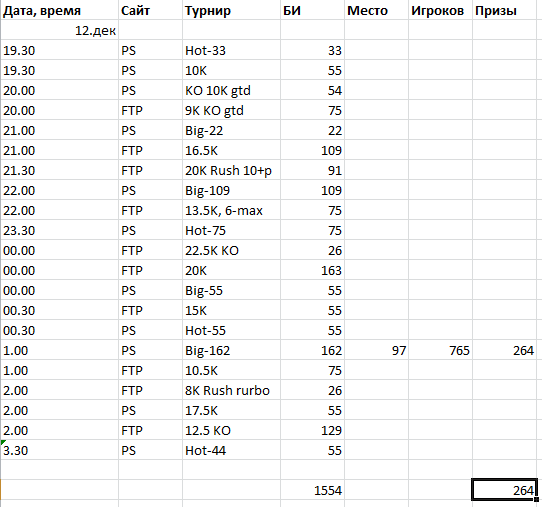The height and width of the screenshot is (507, 542).
Task: Select the buy-in total cell 1554
Action: click(312, 490)
